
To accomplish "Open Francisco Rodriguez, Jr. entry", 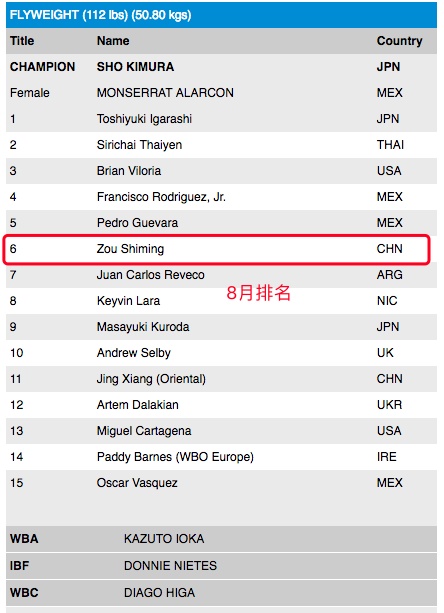I will [161, 197].
